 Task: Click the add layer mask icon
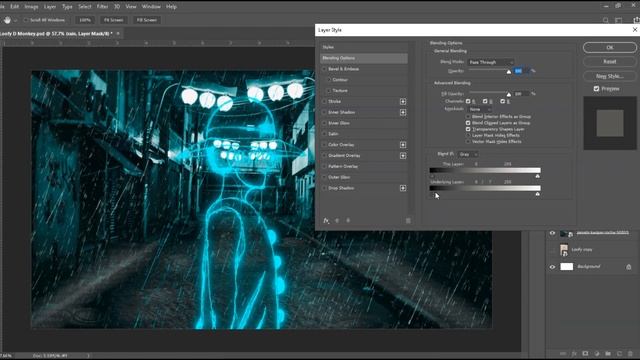tap(585, 353)
